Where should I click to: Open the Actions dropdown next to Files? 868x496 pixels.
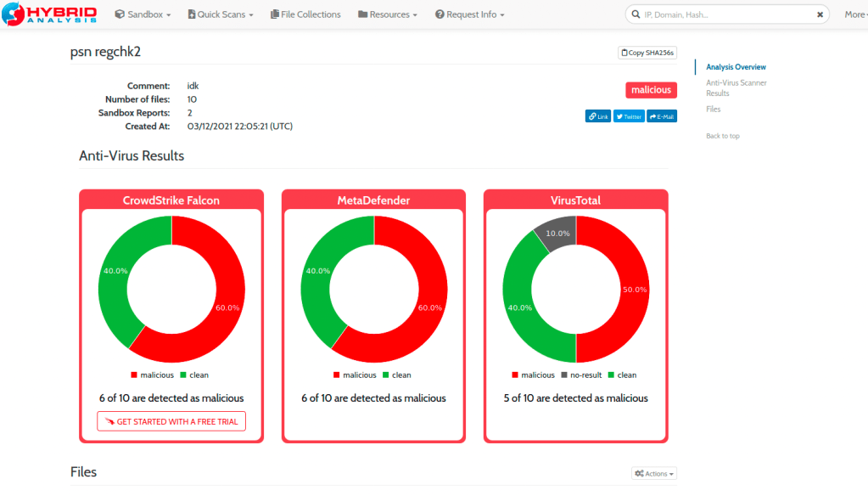click(654, 474)
